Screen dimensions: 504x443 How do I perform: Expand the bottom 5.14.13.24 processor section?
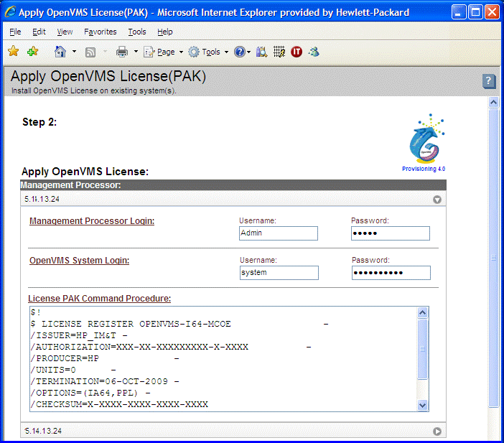(x=437, y=431)
